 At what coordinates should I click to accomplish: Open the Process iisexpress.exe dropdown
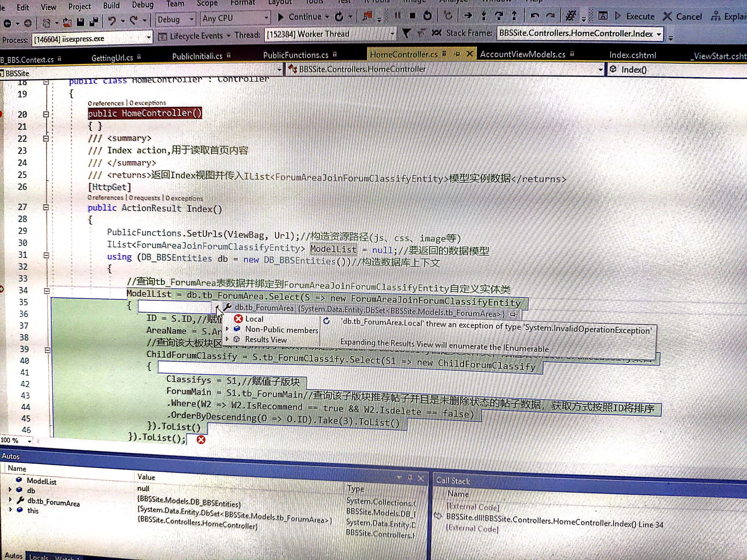(x=92, y=39)
